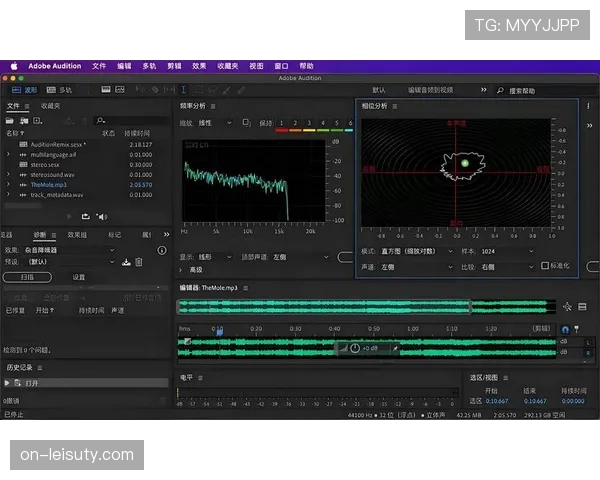Adjust the +0 dB volume knob
600x480 pixels.
click(x=355, y=348)
